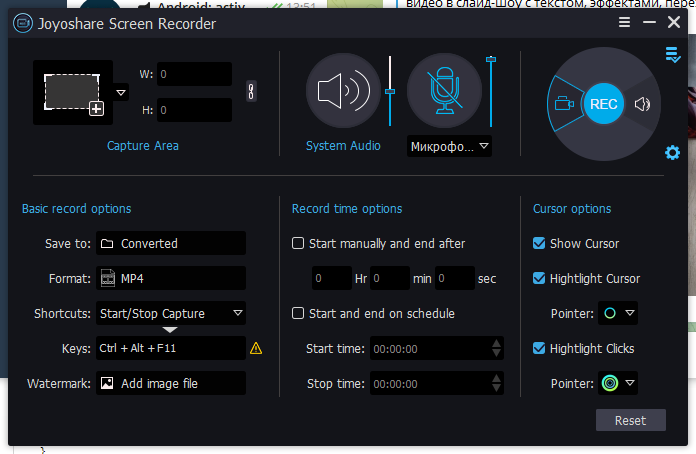
Task: Toggle the blue settings gear icon
Action: (672, 153)
